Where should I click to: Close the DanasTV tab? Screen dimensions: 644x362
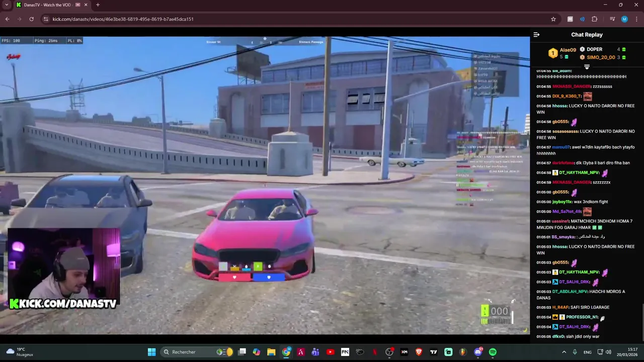pos(86,5)
